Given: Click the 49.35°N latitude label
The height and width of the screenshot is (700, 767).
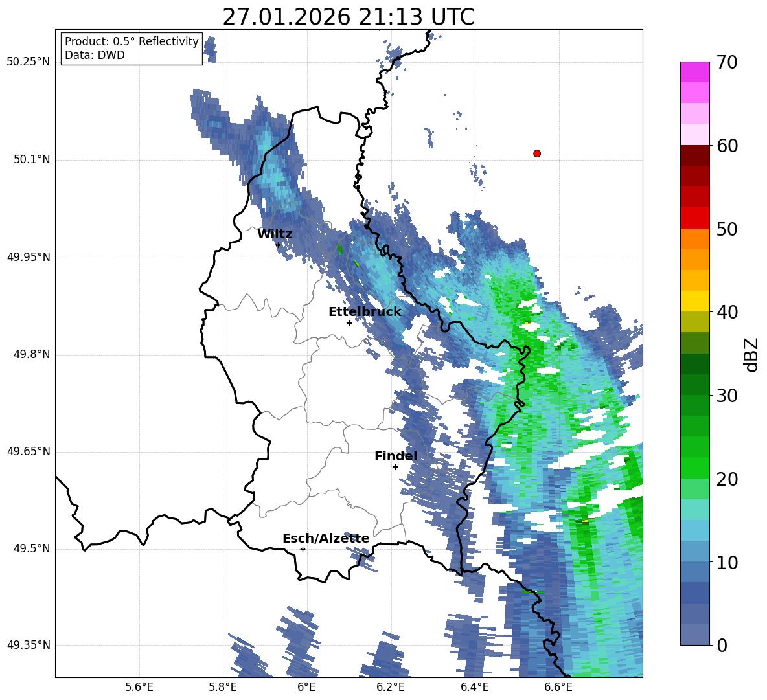Looking at the screenshot, I should click(29, 645).
